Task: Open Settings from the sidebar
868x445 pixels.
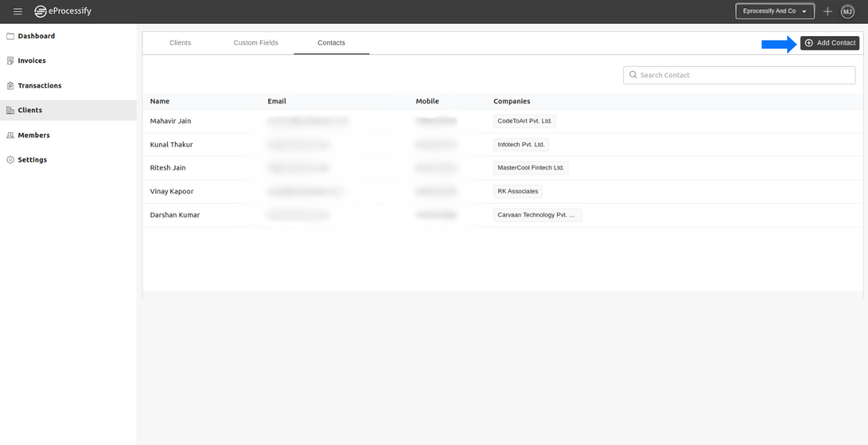Action: (x=32, y=160)
